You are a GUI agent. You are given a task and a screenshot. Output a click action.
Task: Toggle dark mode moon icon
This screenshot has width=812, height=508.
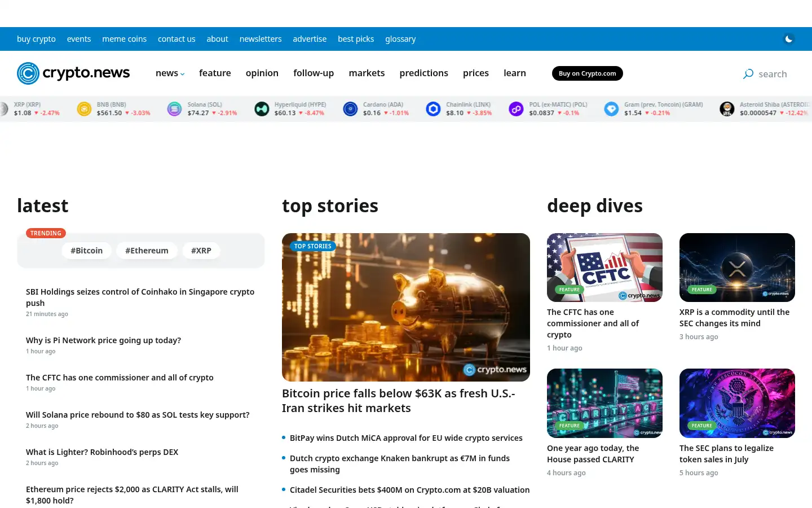click(789, 39)
